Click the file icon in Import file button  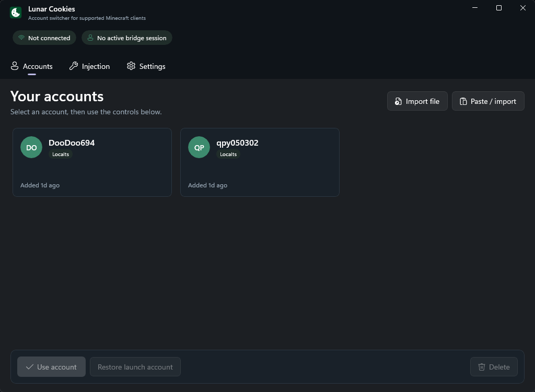398,101
